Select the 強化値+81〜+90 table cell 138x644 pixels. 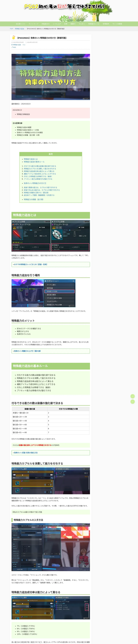(x=30, y=433)
